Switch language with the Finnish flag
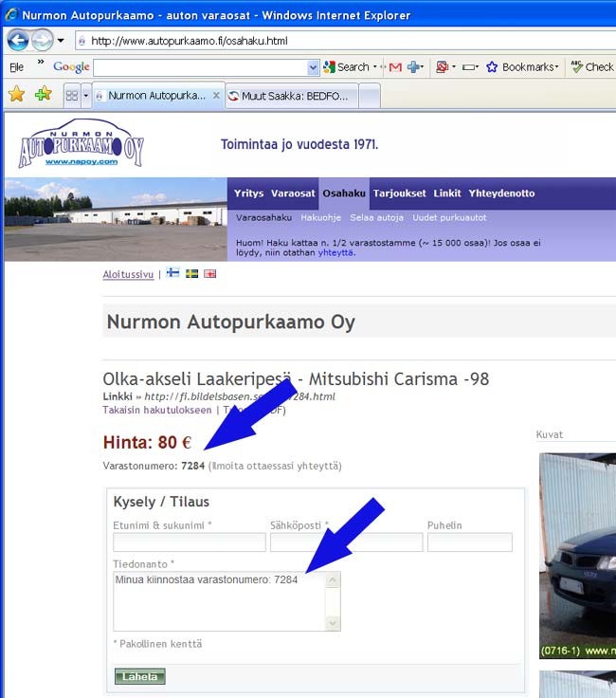 click(x=172, y=273)
